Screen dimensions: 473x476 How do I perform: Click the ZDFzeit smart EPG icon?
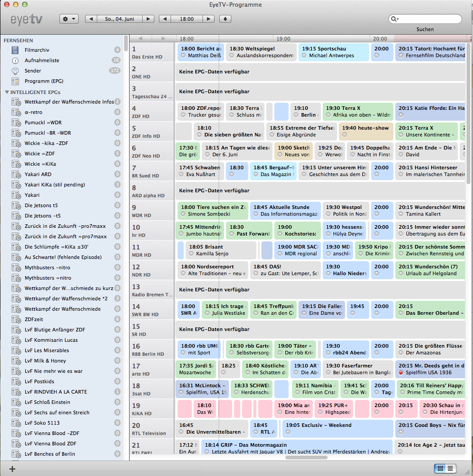coord(16,319)
